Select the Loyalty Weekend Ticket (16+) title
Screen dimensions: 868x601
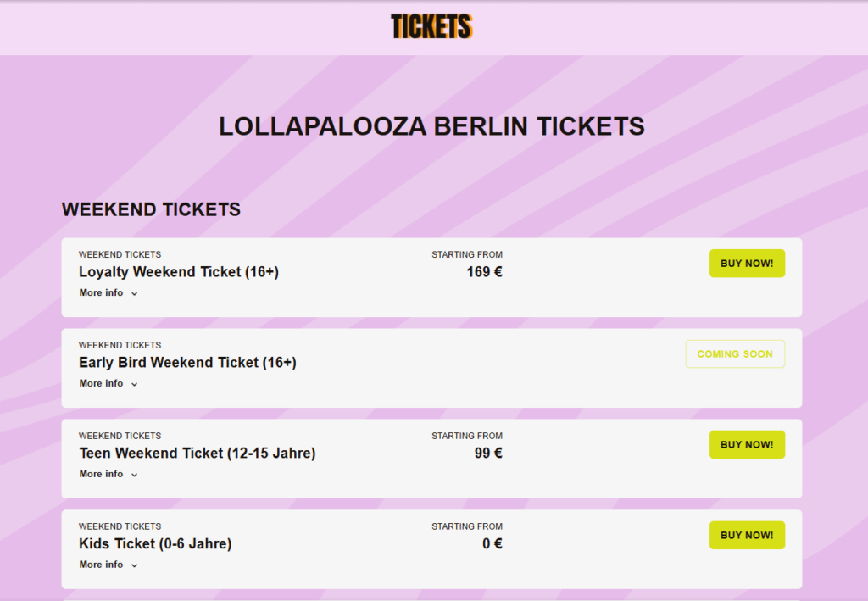(x=179, y=272)
